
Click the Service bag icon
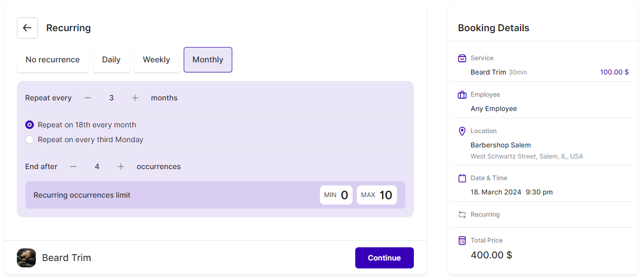point(462,58)
